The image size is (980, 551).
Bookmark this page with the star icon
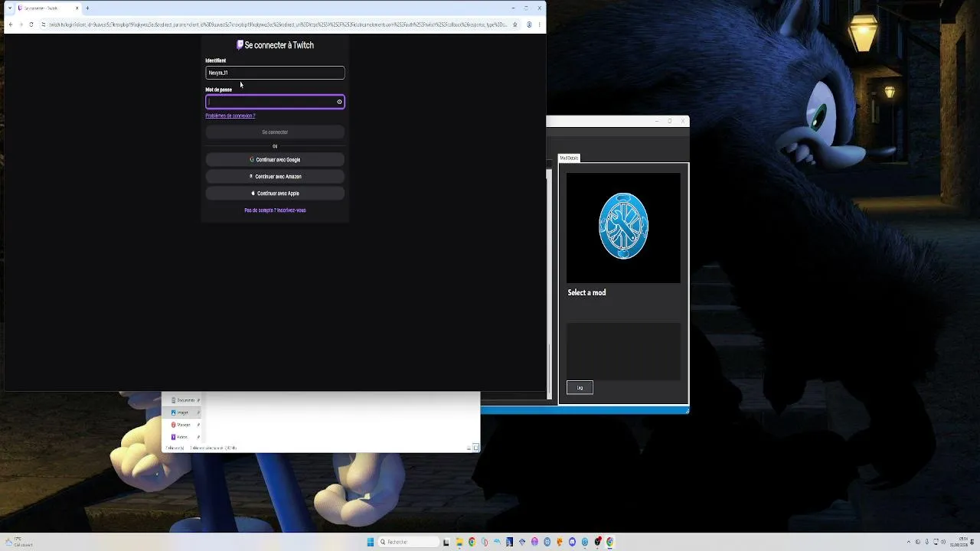[515, 24]
